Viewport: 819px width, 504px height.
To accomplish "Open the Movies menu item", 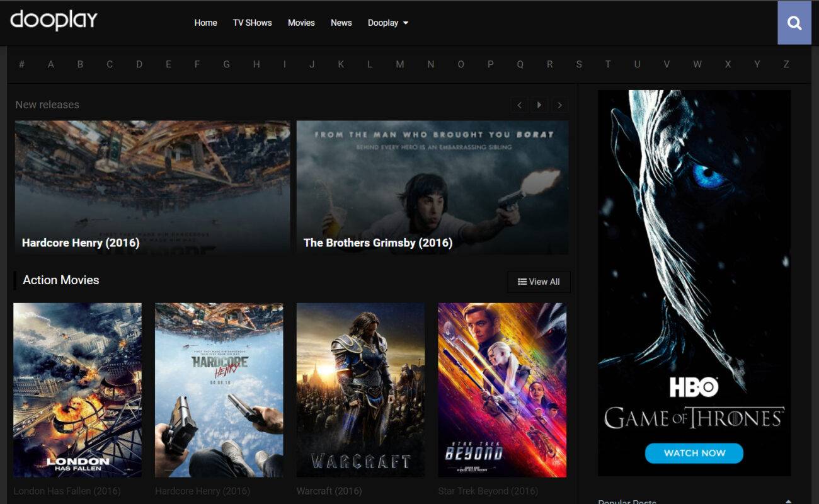I will point(301,23).
